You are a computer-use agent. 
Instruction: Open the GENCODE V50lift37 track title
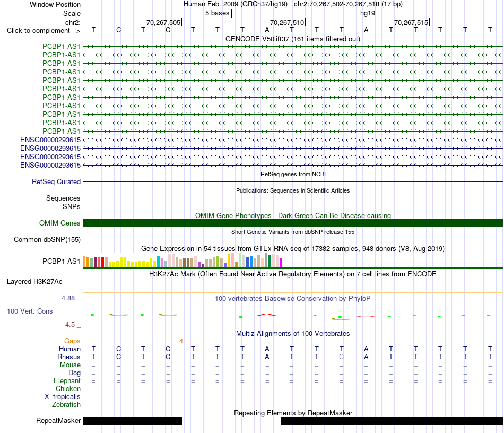292,39
